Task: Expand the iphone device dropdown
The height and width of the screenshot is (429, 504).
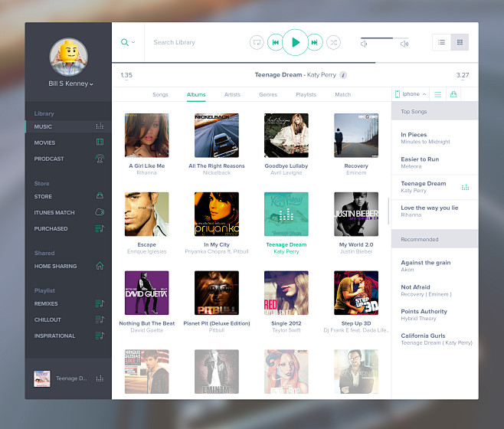Action: (411, 94)
